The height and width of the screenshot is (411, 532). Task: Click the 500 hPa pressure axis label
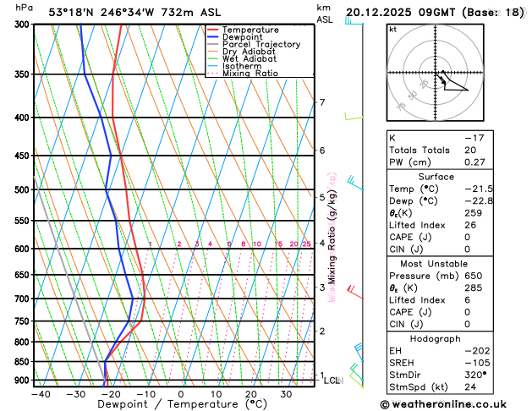click(24, 190)
